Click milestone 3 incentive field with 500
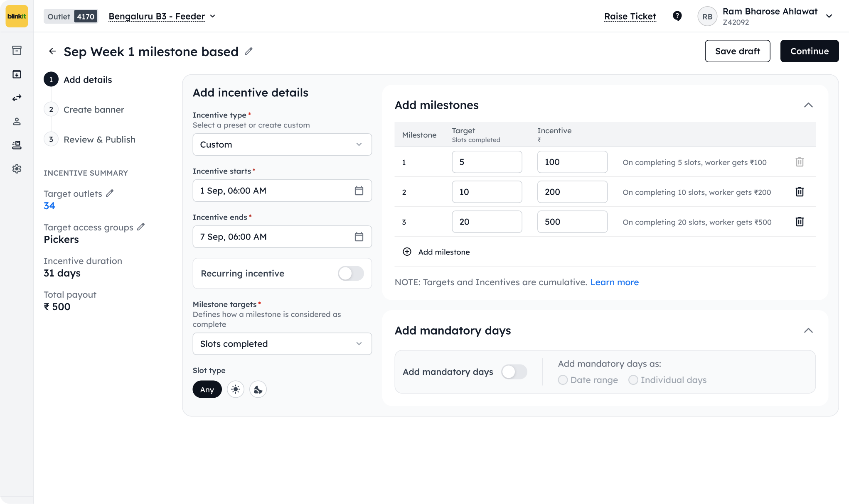 click(x=572, y=222)
